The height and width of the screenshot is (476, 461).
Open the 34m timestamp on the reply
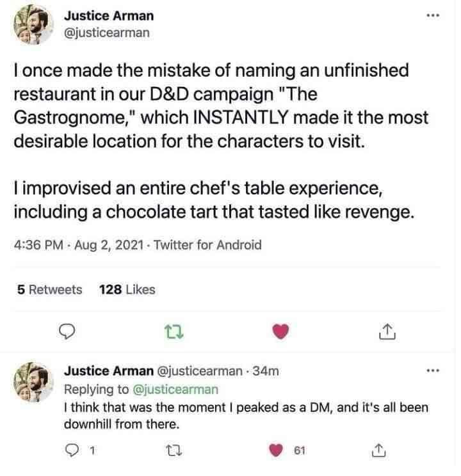click(263, 371)
